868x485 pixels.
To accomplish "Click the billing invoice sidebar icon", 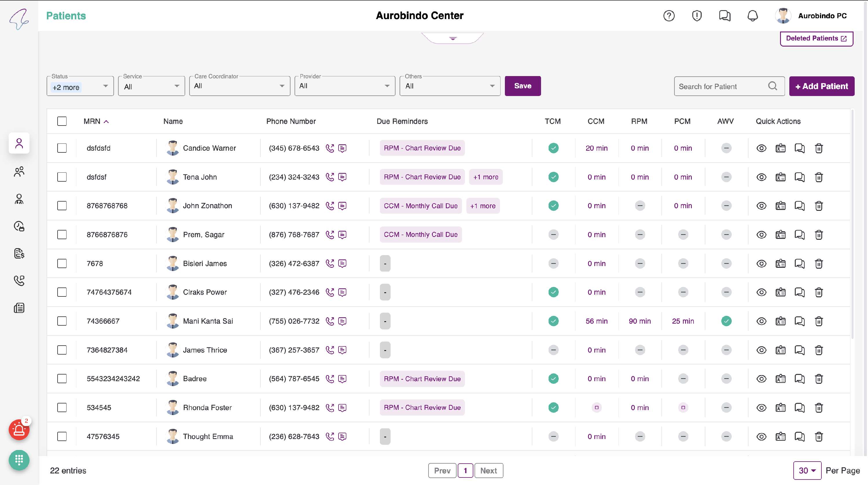I will pyautogui.click(x=19, y=254).
